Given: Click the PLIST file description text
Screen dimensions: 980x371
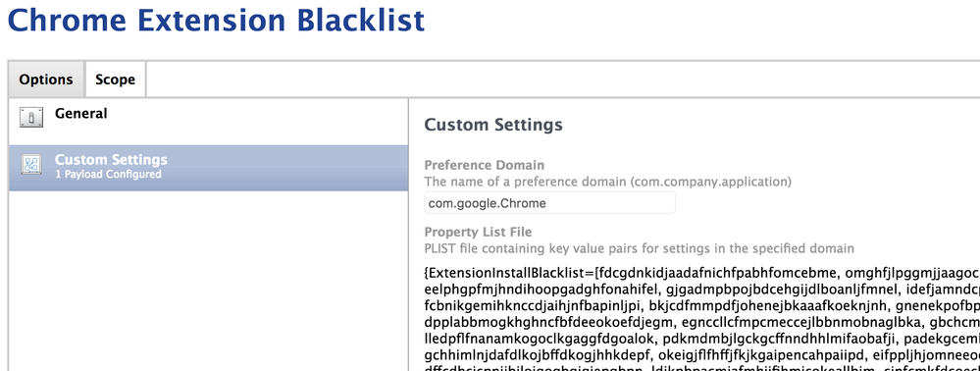Looking at the screenshot, I should pos(639,248).
